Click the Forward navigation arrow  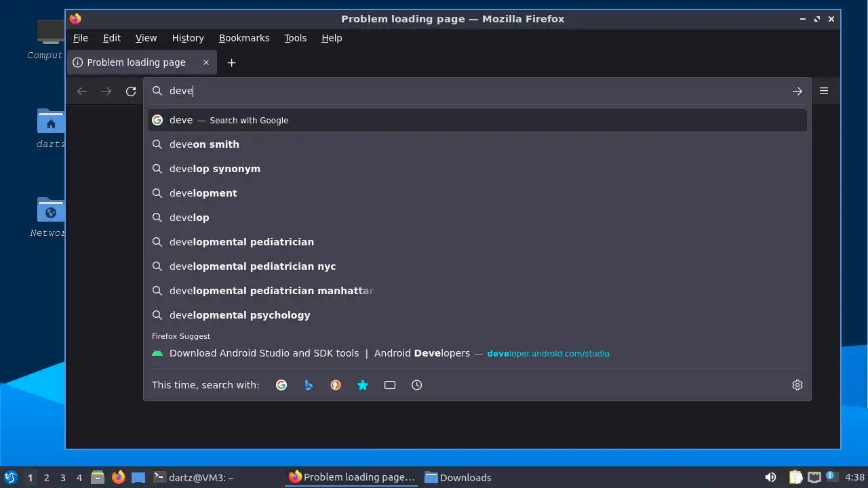pyautogui.click(x=106, y=91)
